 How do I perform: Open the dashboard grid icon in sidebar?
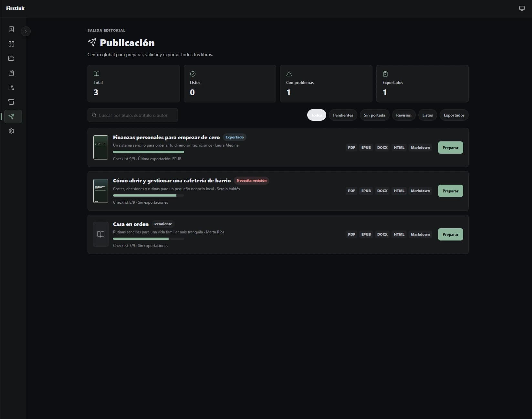tap(11, 44)
